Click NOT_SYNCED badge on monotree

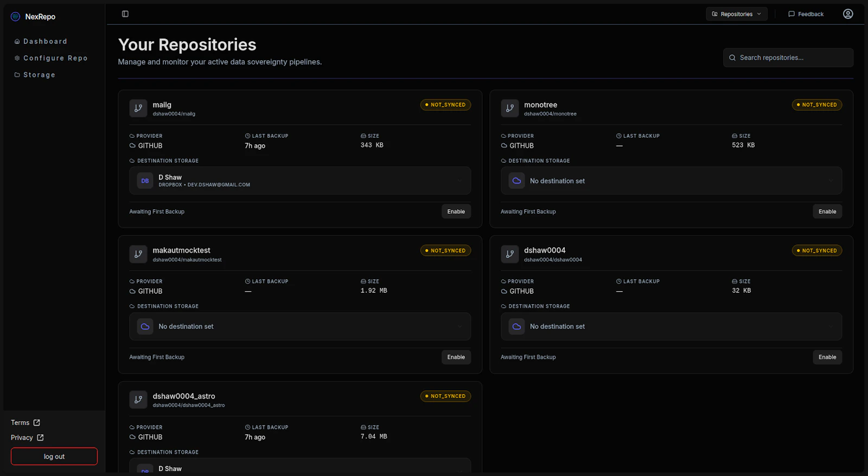pos(817,105)
